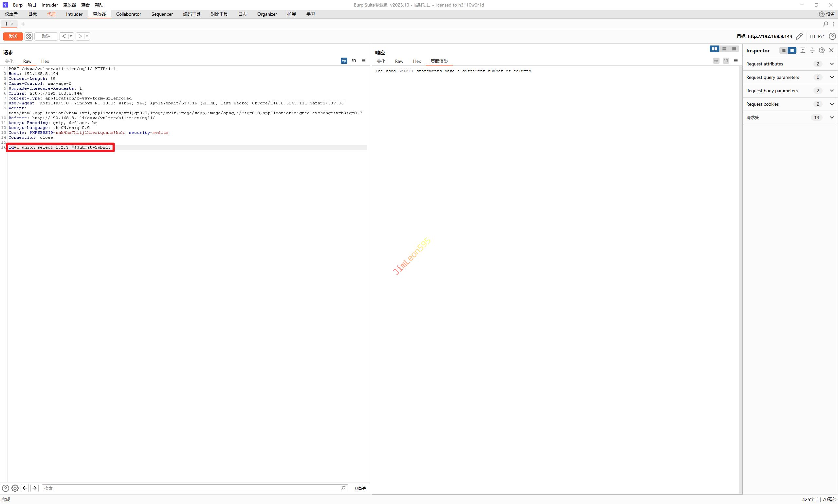This screenshot has height=504, width=838.
Task: Click the search magnifier icon at top right
Action: pyautogui.click(x=825, y=24)
